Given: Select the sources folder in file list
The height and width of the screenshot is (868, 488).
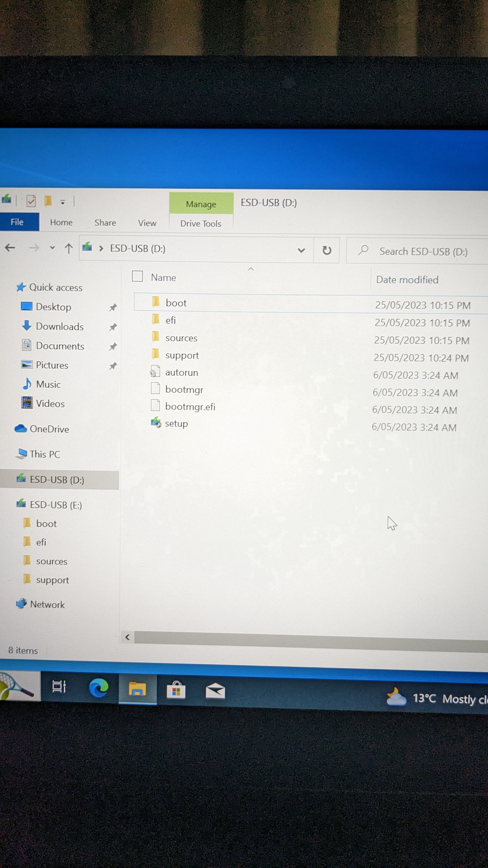Looking at the screenshot, I should (x=181, y=338).
